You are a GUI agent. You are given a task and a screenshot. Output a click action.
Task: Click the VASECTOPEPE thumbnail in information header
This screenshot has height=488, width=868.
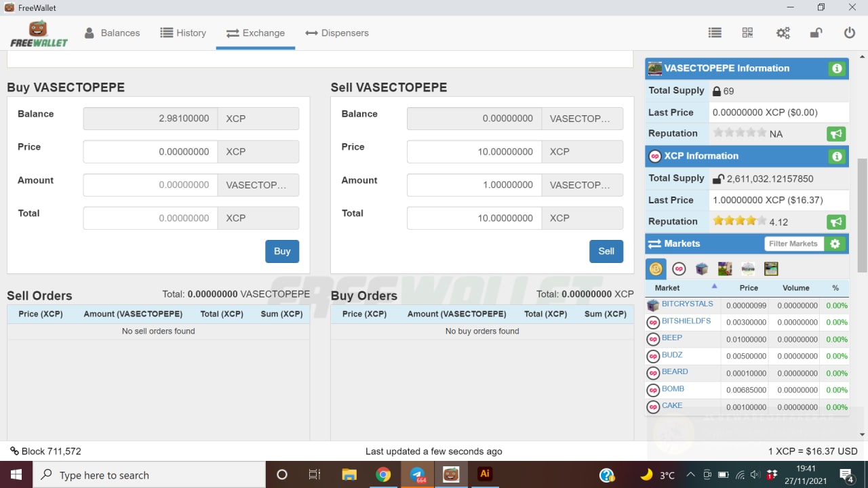click(x=655, y=68)
